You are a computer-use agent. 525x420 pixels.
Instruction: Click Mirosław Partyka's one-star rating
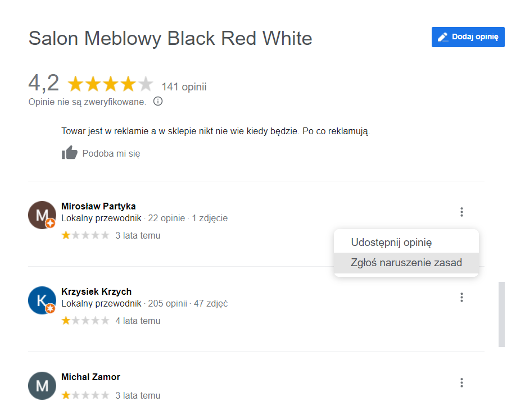[x=85, y=235]
